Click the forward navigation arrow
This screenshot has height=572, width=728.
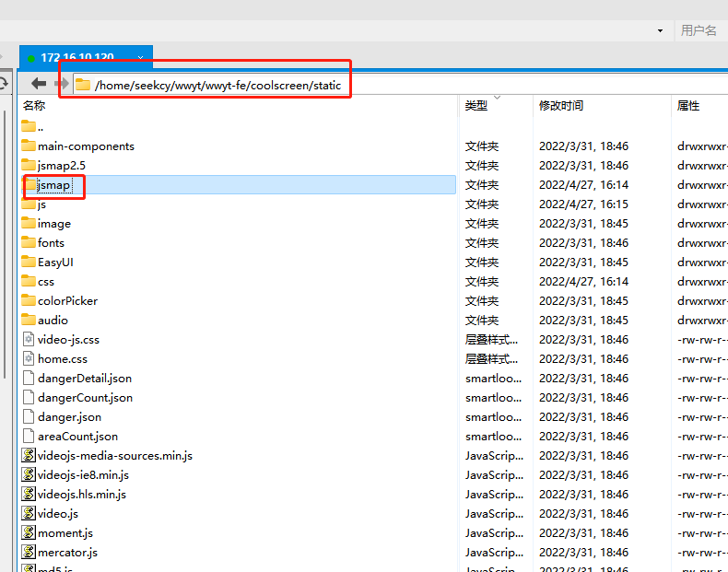62,84
